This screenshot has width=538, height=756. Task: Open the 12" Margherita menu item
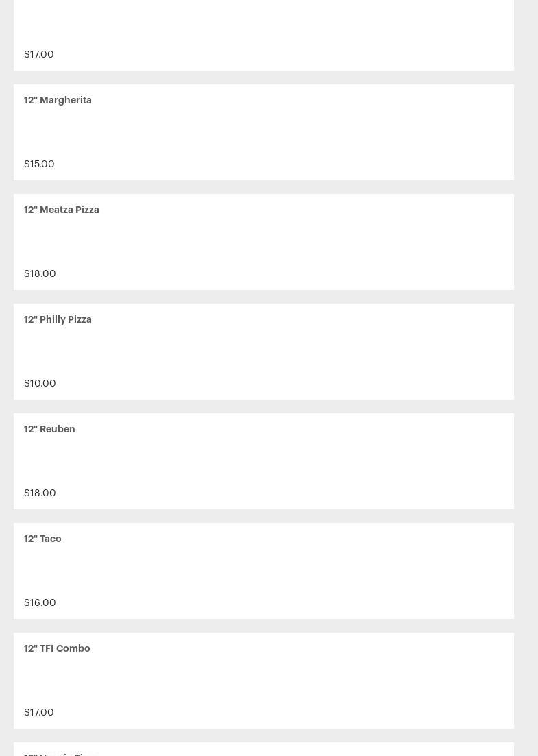[58, 100]
